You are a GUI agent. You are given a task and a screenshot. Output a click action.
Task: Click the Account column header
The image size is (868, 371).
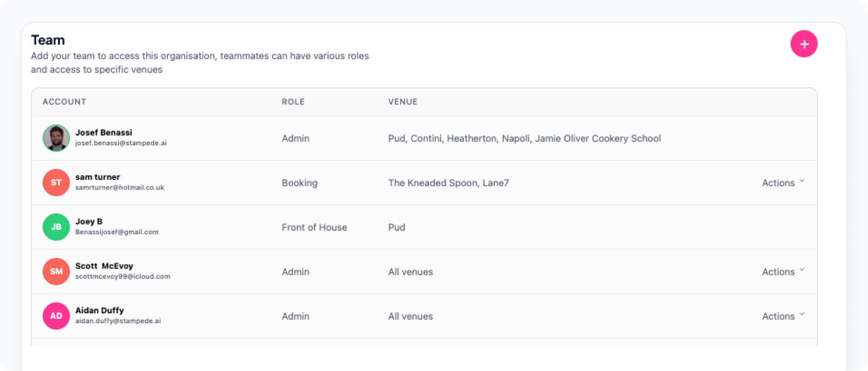[x=64, y=102]
